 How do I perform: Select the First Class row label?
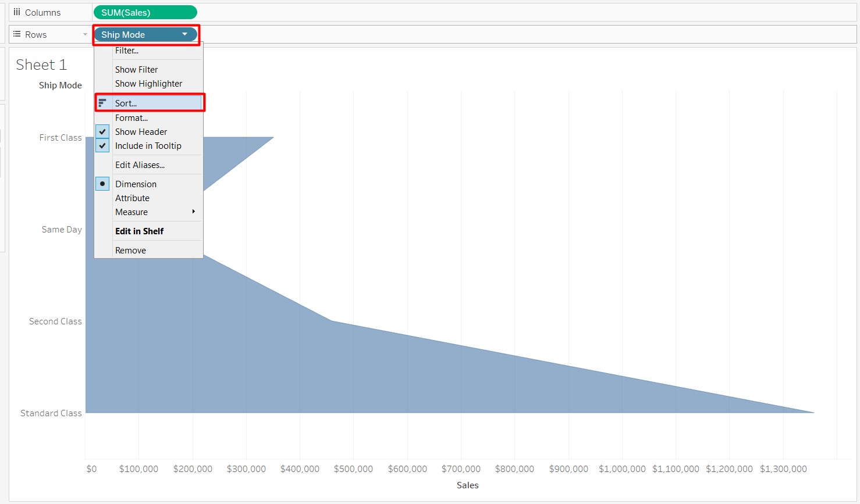coord(61,138)
